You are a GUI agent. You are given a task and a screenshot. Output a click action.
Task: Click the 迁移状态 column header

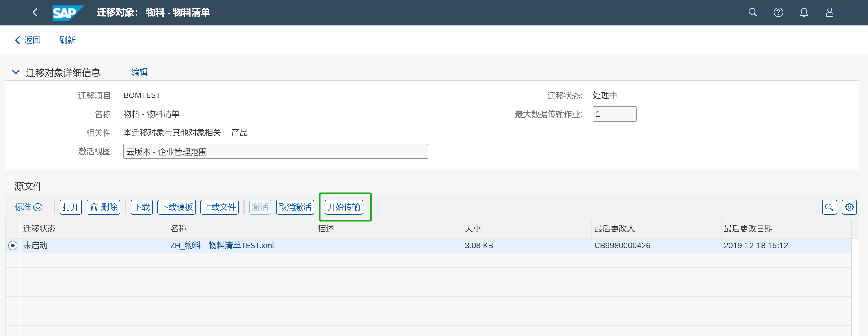tap(94, 228)
